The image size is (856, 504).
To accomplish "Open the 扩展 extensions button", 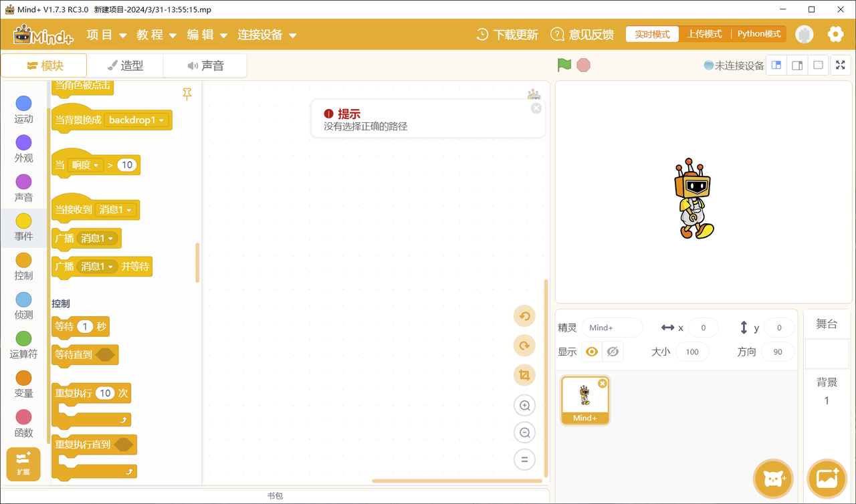I will pyautogui.click(x=23, y=463).
